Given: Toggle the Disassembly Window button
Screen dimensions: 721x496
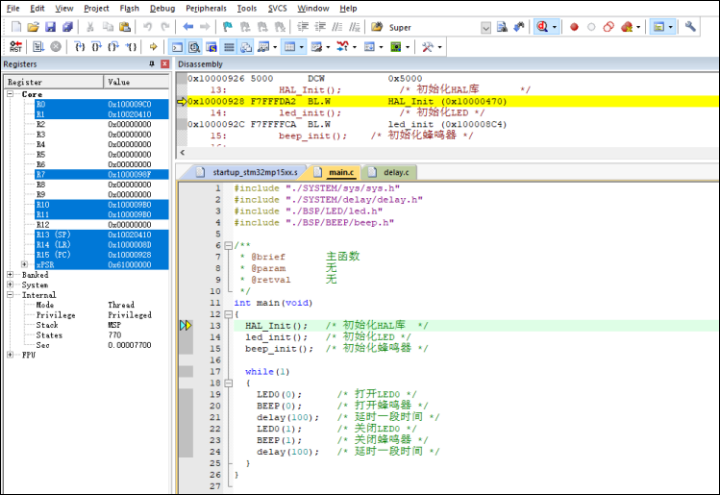Looking at the screenshot, I should [194, 46].
